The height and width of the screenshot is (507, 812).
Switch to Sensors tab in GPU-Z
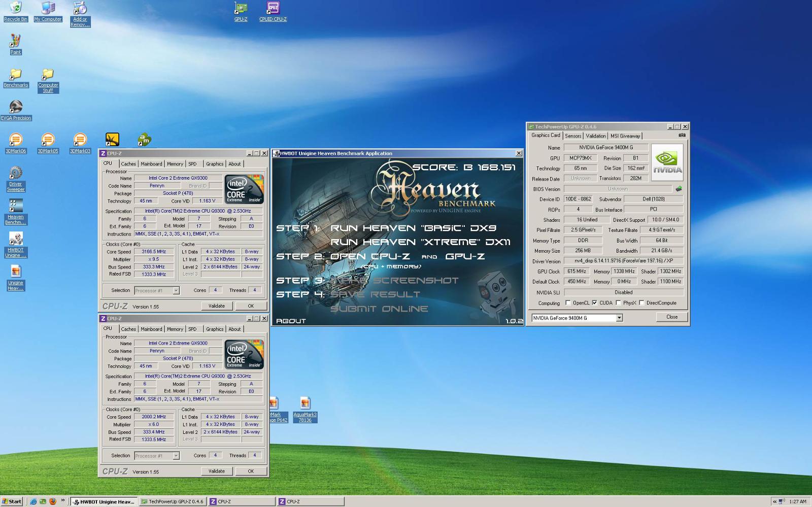(x=573, y=136)
